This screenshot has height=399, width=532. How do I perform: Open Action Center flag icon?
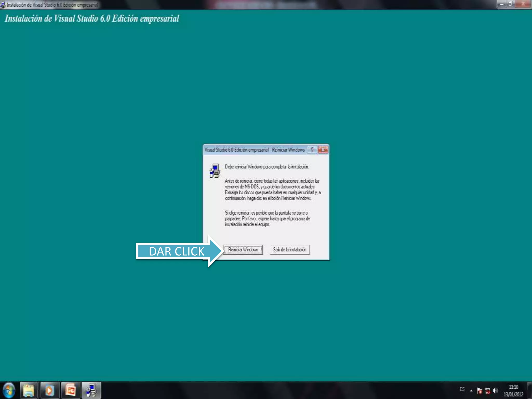pos(479,390)
